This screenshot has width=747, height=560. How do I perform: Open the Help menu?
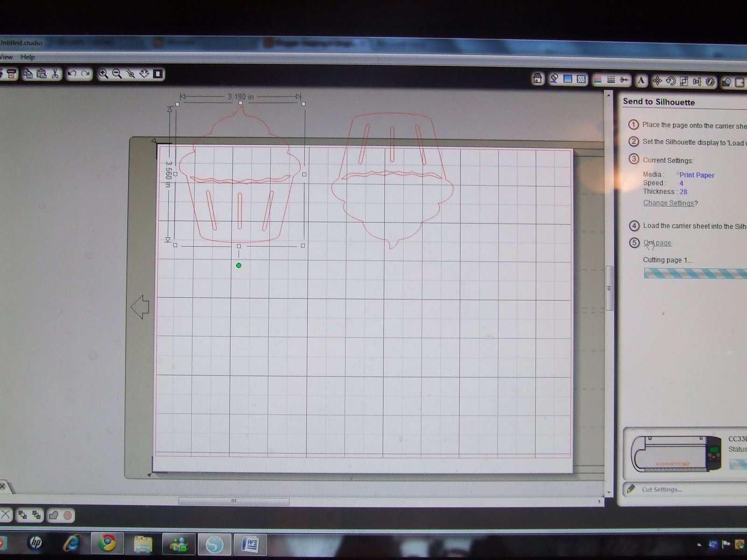coord(28,57)
